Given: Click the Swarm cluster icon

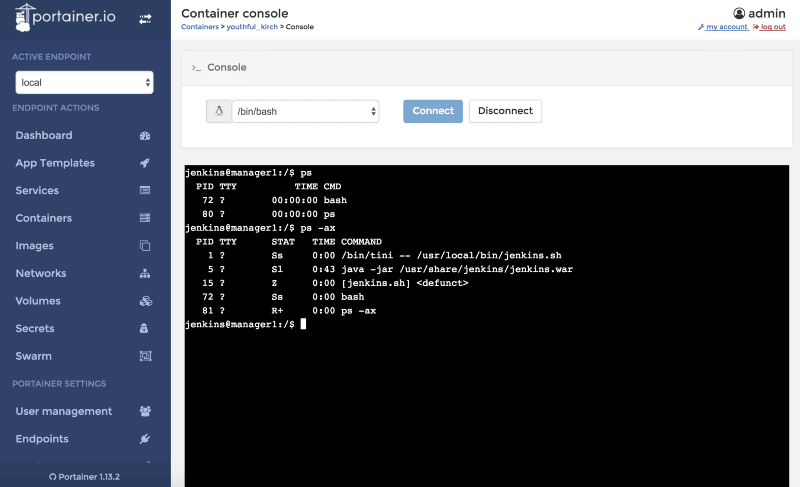Looking at the screenshot, I should [145, 356].
